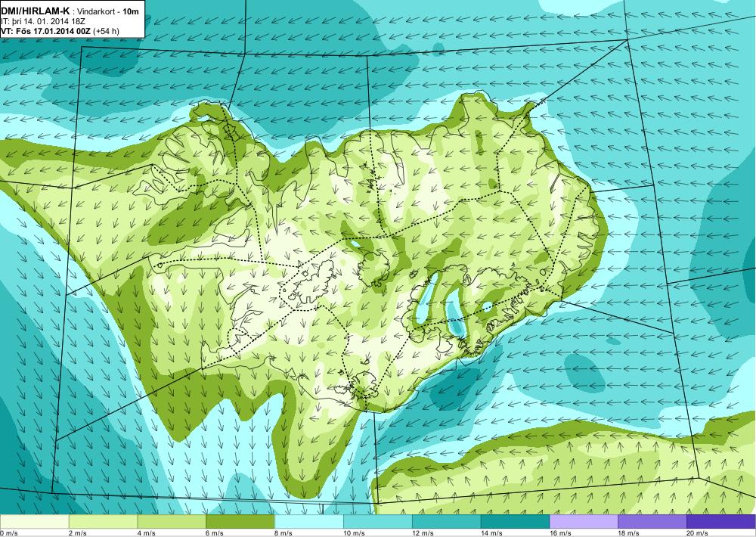Click the 4-6 m/s green legend swatch
The width and height of the screenshot is (756, 537).
[x=172, y=522]
